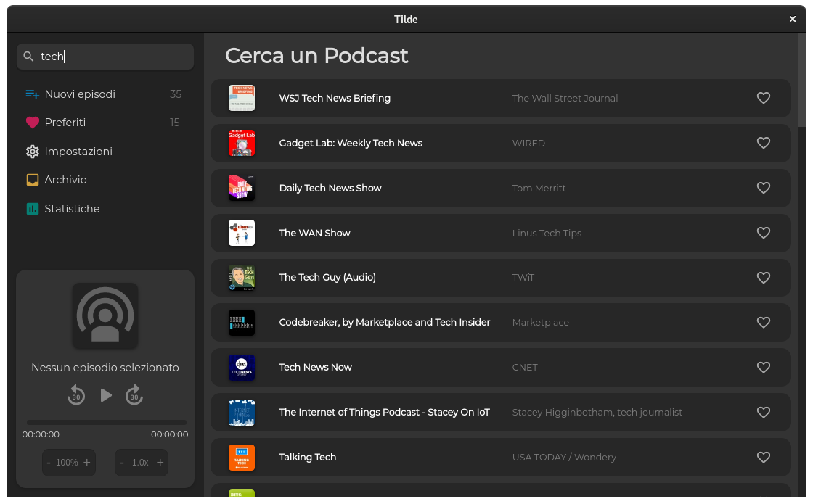
Task: Click the green Statistiche chart icon
Action: (32, 209)
